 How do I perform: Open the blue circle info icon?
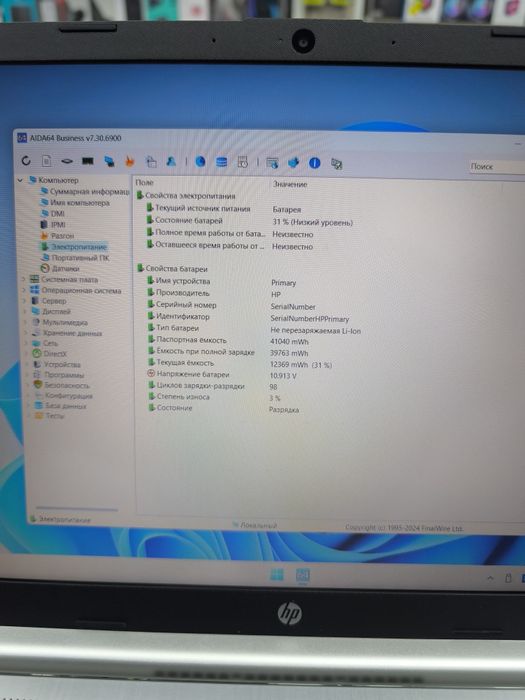315,163
